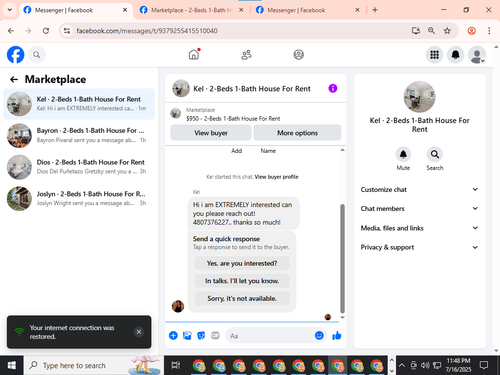The height and width of the screenshot is (375, 500).
Task: Open Task View on the taskbar
Action: pyautogui.click(x=176, y=365)
